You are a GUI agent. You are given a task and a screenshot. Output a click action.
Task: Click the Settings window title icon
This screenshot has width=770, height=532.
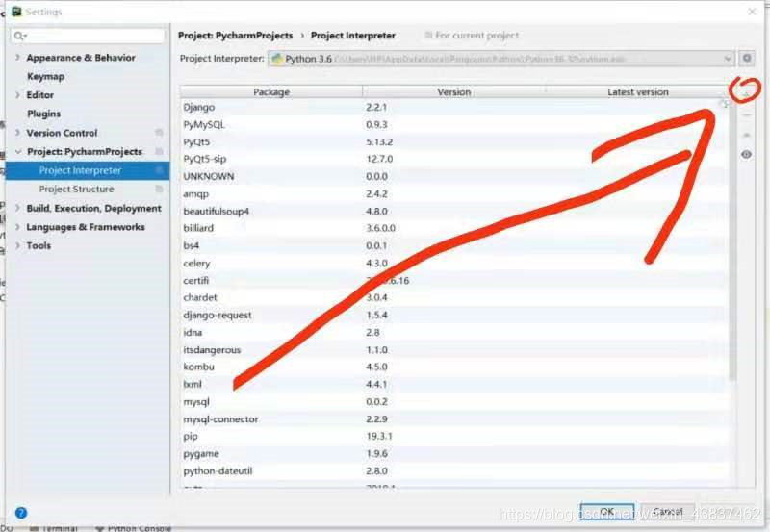coord(16,12)
